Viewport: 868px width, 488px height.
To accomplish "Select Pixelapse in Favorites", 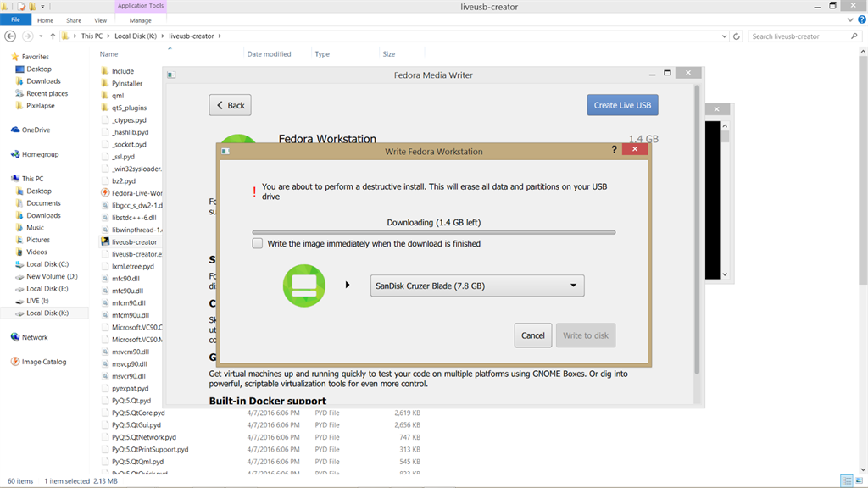I will (41, 105).
